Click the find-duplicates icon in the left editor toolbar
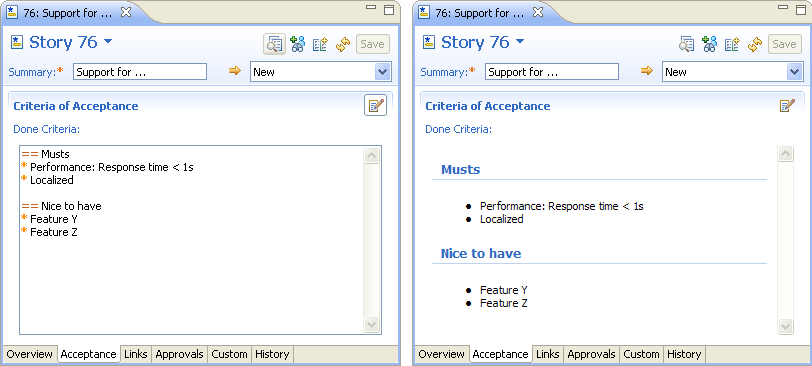 (x=274, y=45)
